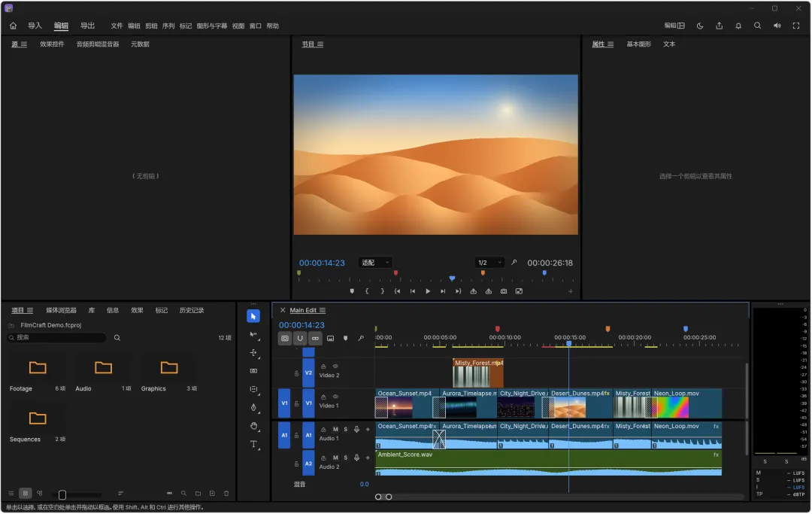
Task: Activate the Hand tool
Action: tap(253, 426)
